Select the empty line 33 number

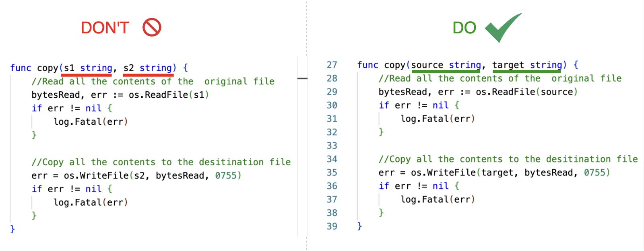tap(332, 146)
